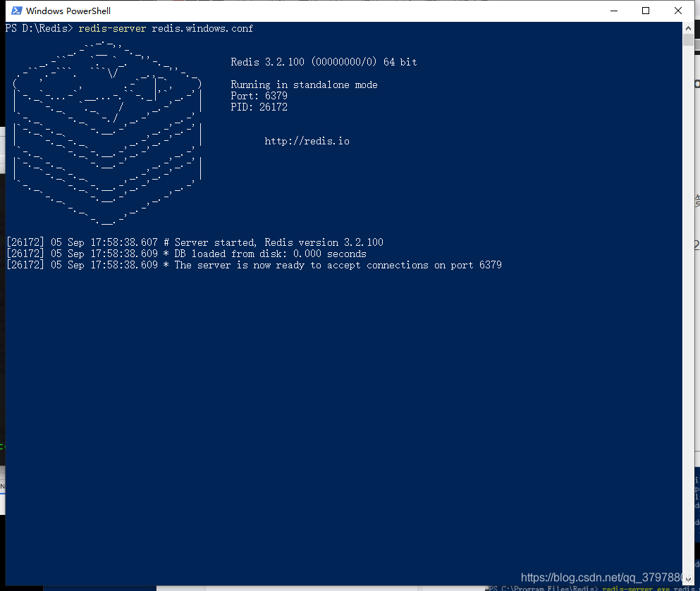Click the 'Redis 3.2.100 (00000000/0) 64 bit' line
The width and height of the screenshot is (700, 591).
(x=324, y=62)
